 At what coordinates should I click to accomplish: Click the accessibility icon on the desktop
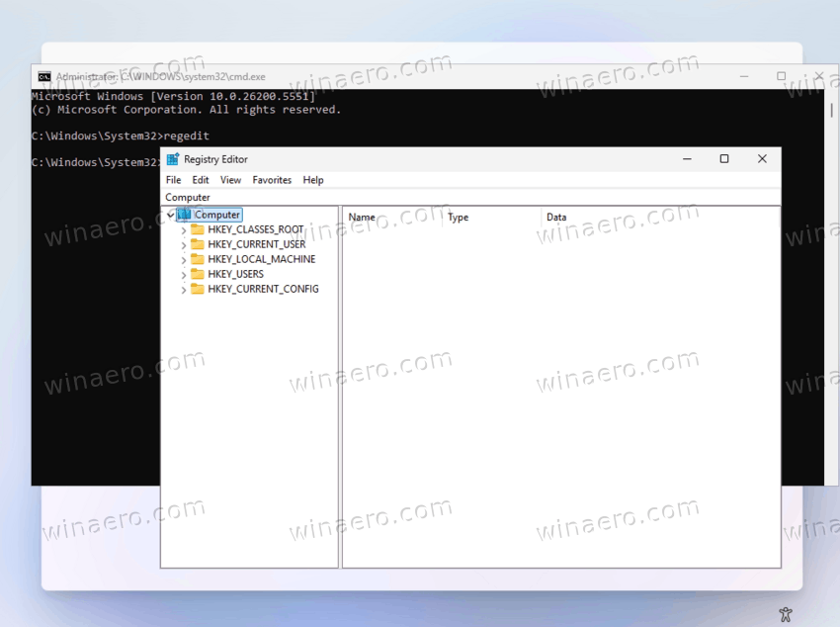(x=786, y=614)
